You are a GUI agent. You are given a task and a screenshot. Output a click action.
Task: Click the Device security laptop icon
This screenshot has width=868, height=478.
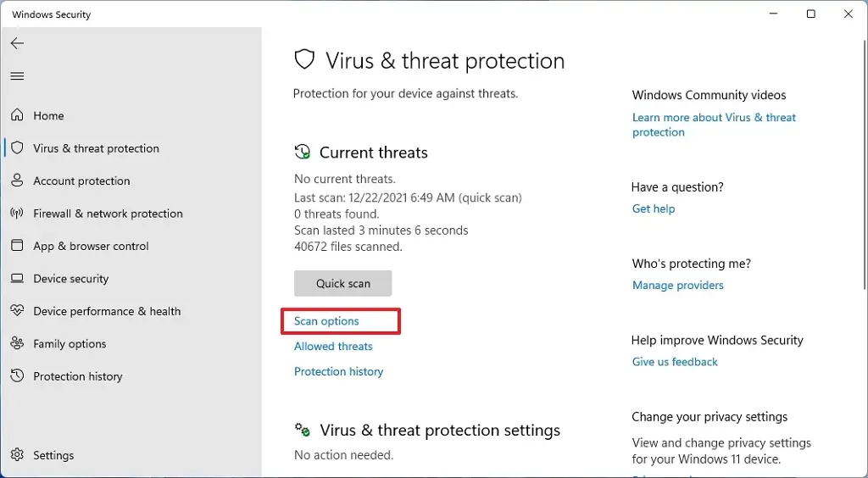[x=17, y=278]
